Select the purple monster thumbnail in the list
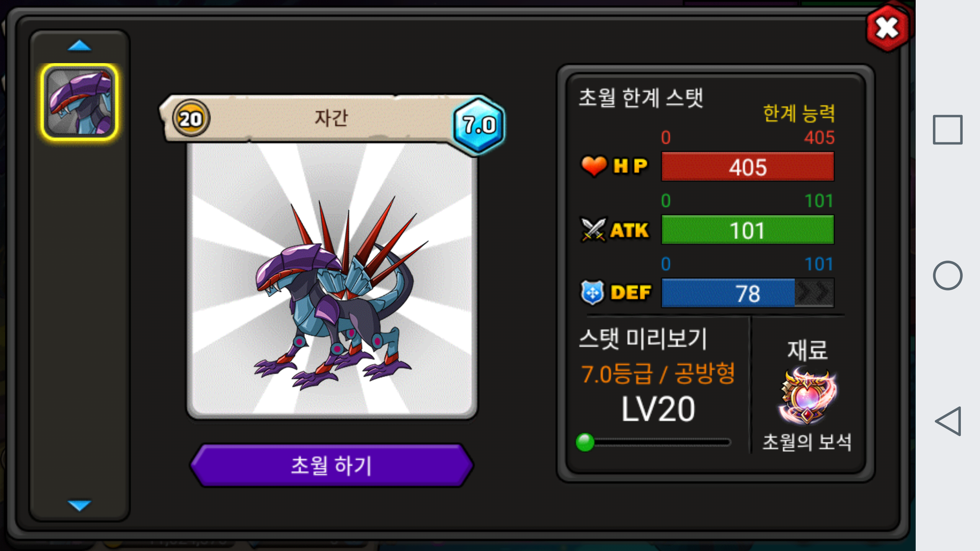This screenshot has height=551, width=980. pos(80,102)
